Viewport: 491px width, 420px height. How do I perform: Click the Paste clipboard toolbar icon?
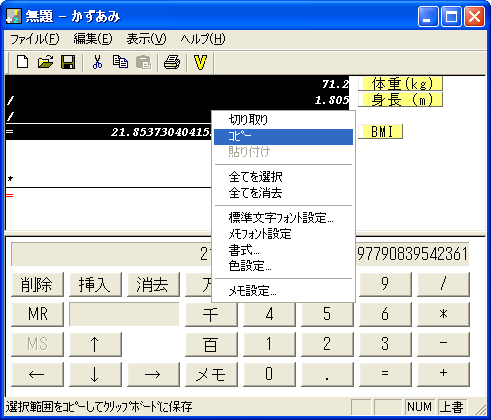pos(144,62)
